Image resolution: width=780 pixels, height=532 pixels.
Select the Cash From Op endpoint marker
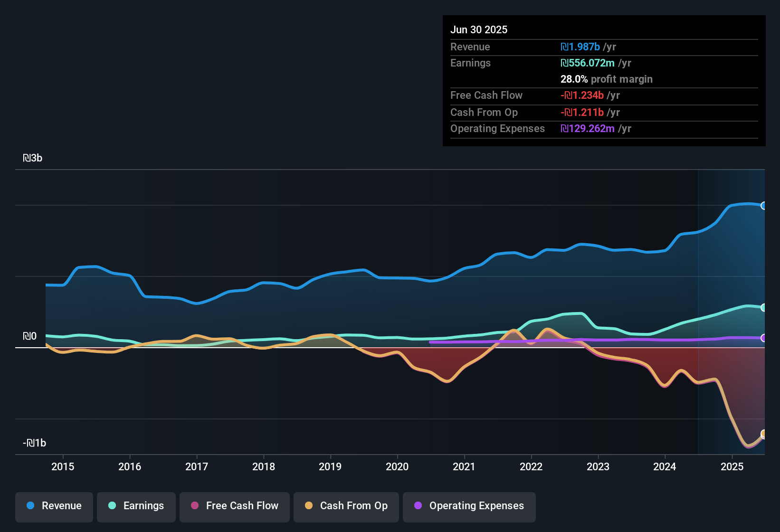click(764, 434)
